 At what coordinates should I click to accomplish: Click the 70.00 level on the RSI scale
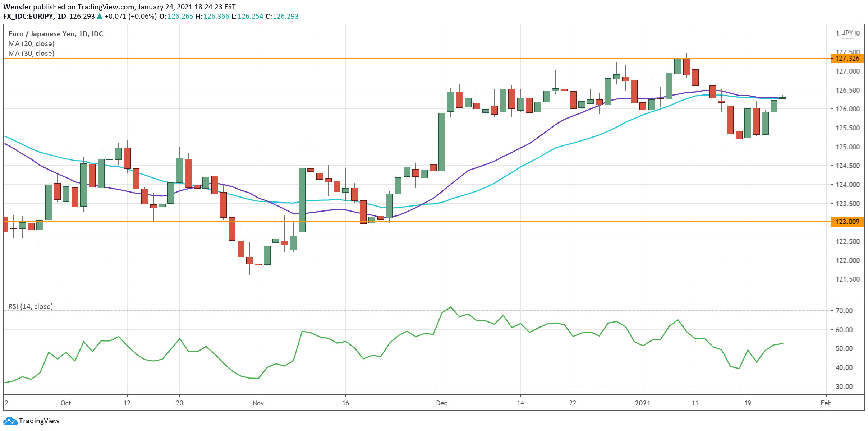coord(844,311)
